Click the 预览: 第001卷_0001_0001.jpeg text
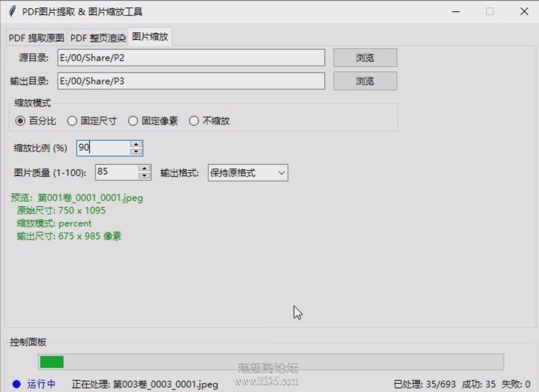539x392 pixels. pos(77,198)
